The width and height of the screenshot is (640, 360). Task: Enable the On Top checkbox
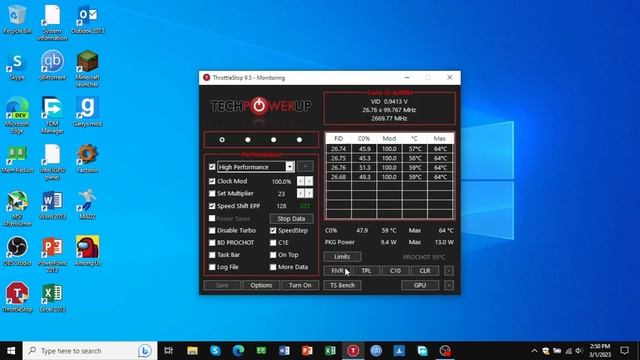point(273,255)
